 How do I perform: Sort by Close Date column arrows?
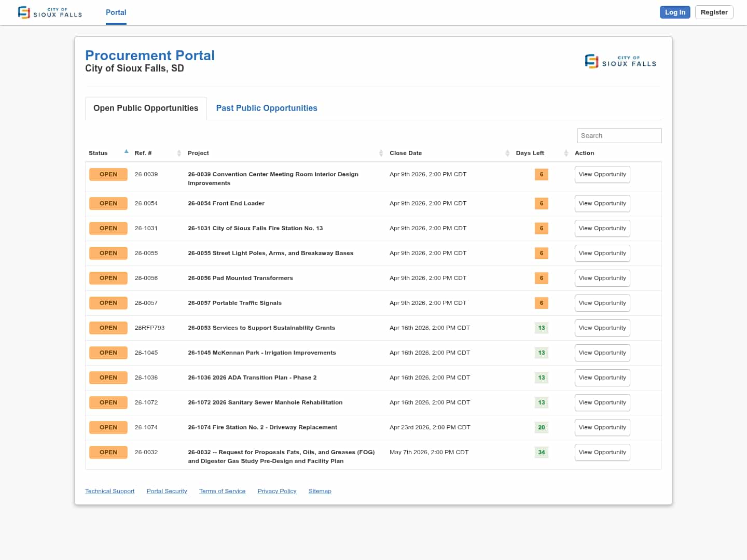[x=507, y=153]
